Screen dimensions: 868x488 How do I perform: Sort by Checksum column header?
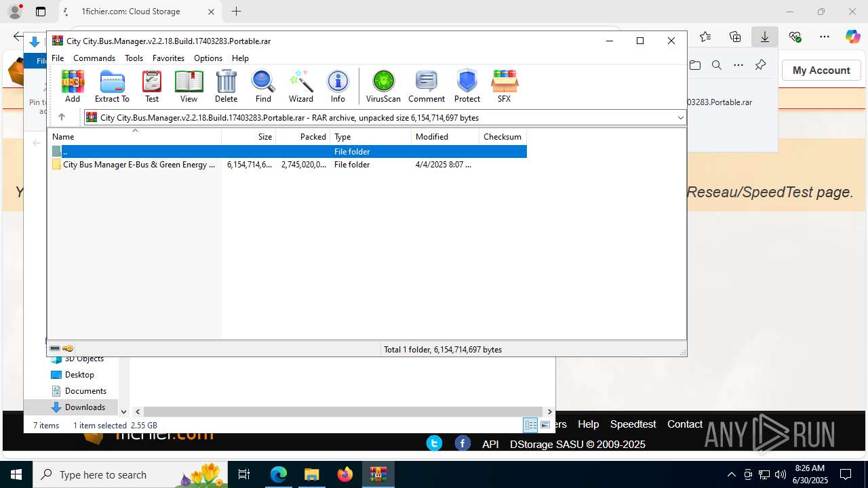(x=503, y=136)
